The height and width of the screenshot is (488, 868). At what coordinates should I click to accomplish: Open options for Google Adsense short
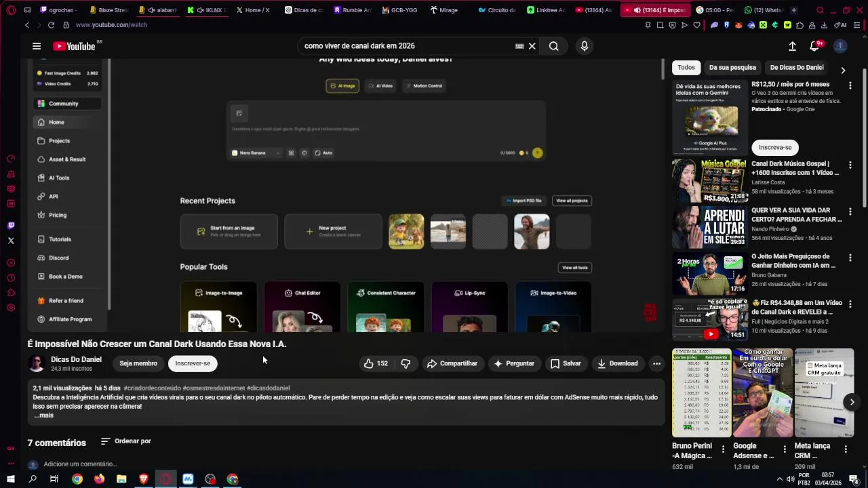(x=785, y=449)
